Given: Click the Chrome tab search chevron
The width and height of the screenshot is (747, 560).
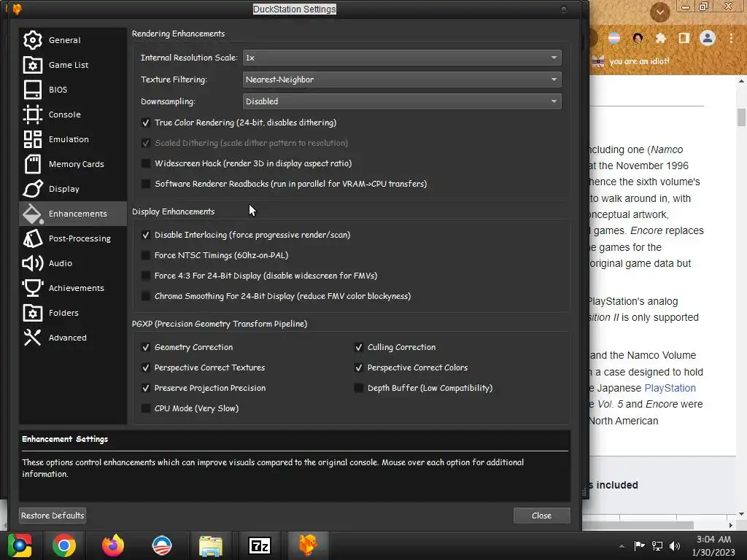Looking at the screenshot, I should click(x=660, y=12).
